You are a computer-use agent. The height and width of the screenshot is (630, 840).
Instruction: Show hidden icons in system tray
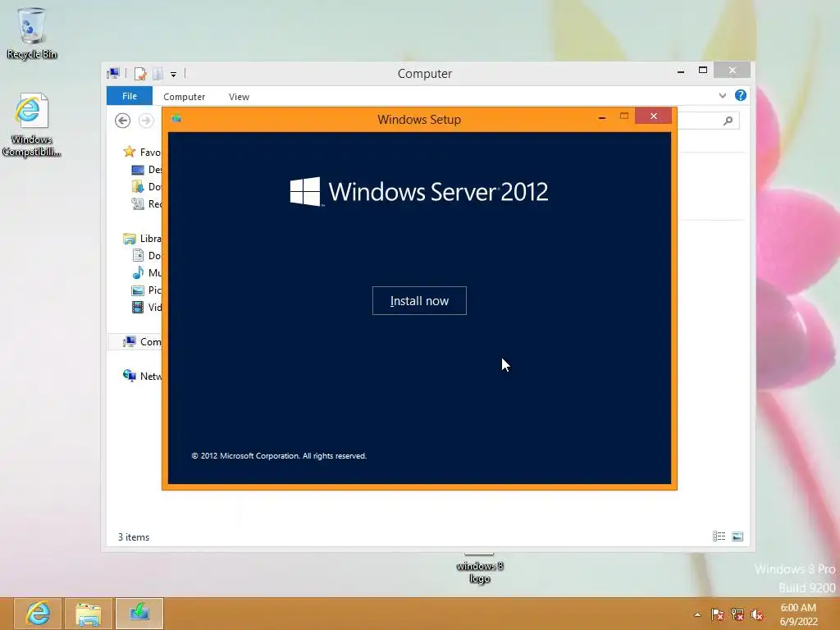click(x=697, y=614)
